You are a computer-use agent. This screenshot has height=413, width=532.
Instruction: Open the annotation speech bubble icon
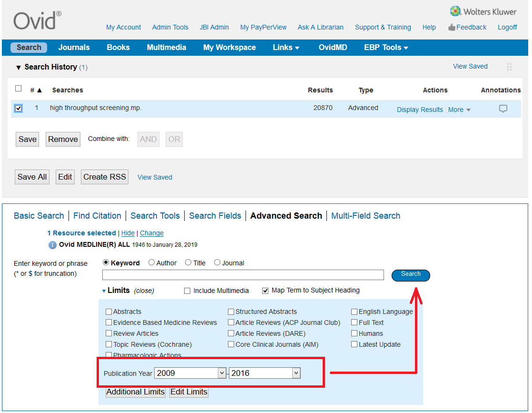pos(503,109)
